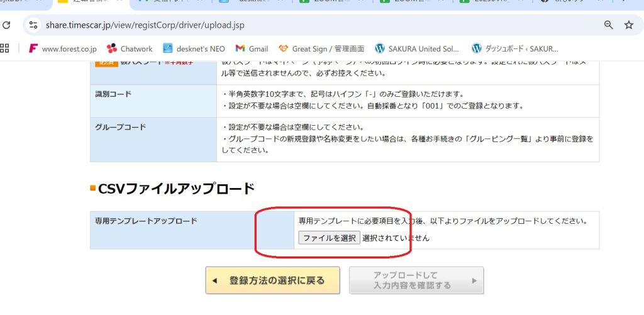The width and height of the screenshot is (644, 315).
Task: Click the アップロードして入力内容を確認する button
Action: pyautogui.click(x=416, y=280)
